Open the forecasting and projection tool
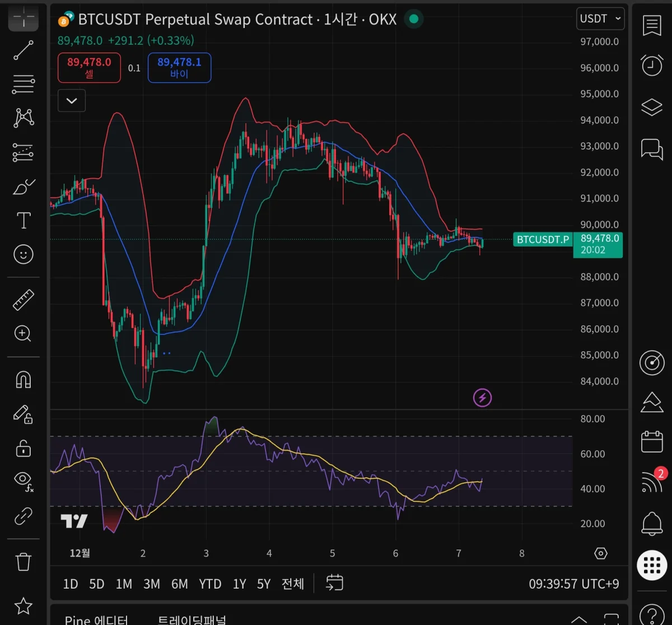The image size is (672, 625). (24, 152)
